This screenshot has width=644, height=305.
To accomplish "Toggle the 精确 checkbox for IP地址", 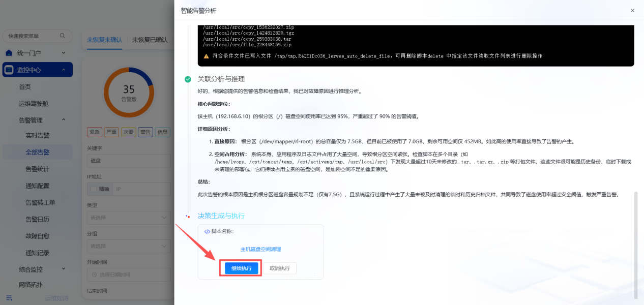I will pyautogui.click(x=94, y=189).
